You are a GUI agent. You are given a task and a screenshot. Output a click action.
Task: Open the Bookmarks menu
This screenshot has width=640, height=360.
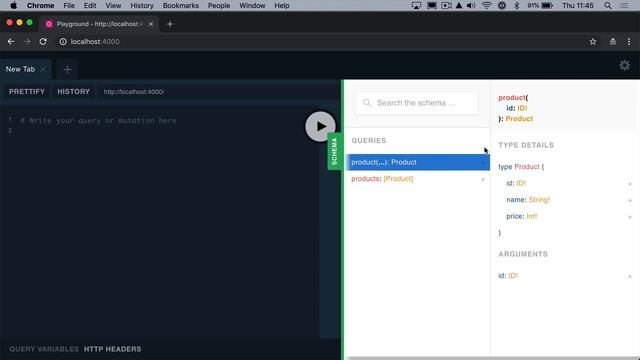point(181,6)
